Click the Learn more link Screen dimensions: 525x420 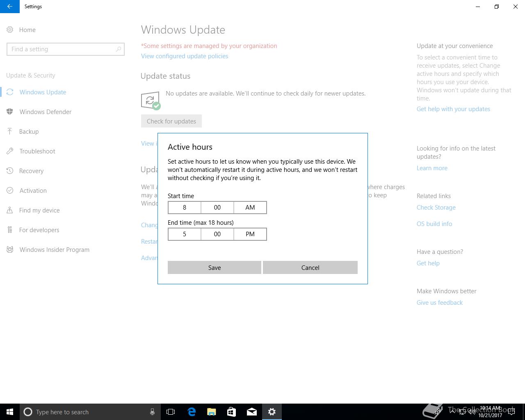pos(432,168)
